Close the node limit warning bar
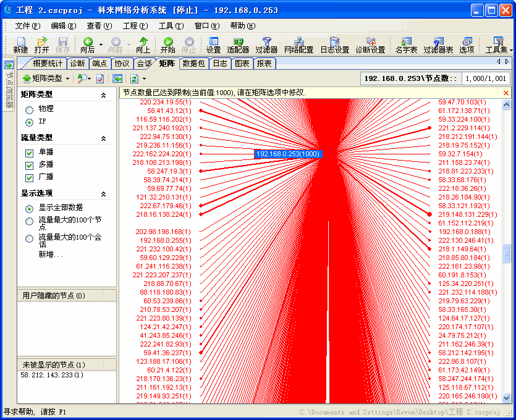The width and height of the screenshot is (516, 420). pyautogui.click(x=506, y=93)
